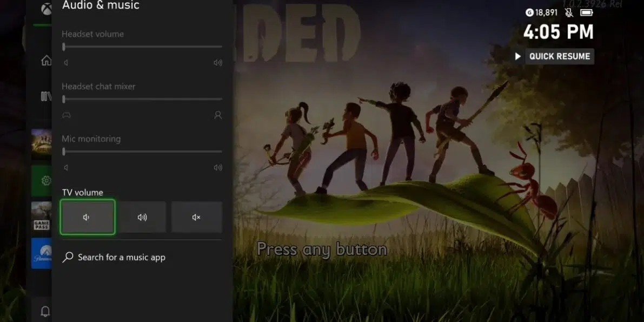The height and width of the screenshot is (322, 644).
Task: Click the Audio & music heading
Action: click(x=101, y=5)
